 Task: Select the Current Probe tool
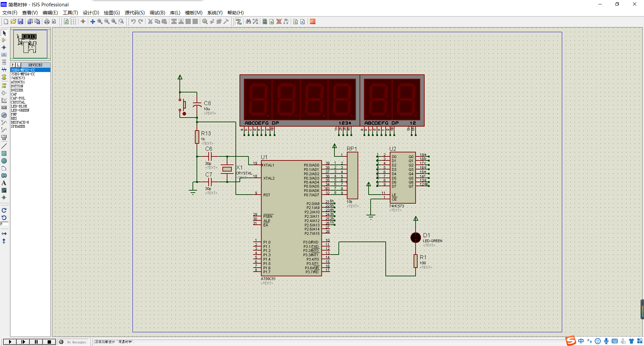click(x=4, y=130)
